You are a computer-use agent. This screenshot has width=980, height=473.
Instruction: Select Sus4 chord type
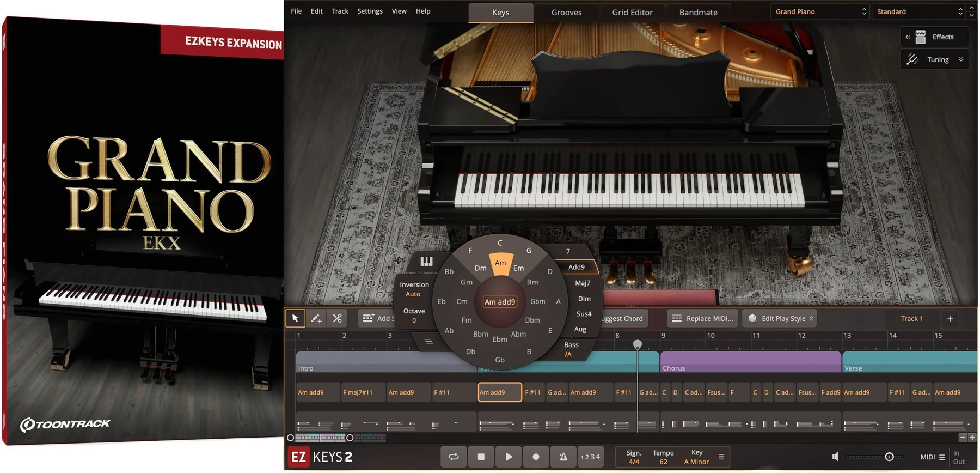tap(584, 314)
